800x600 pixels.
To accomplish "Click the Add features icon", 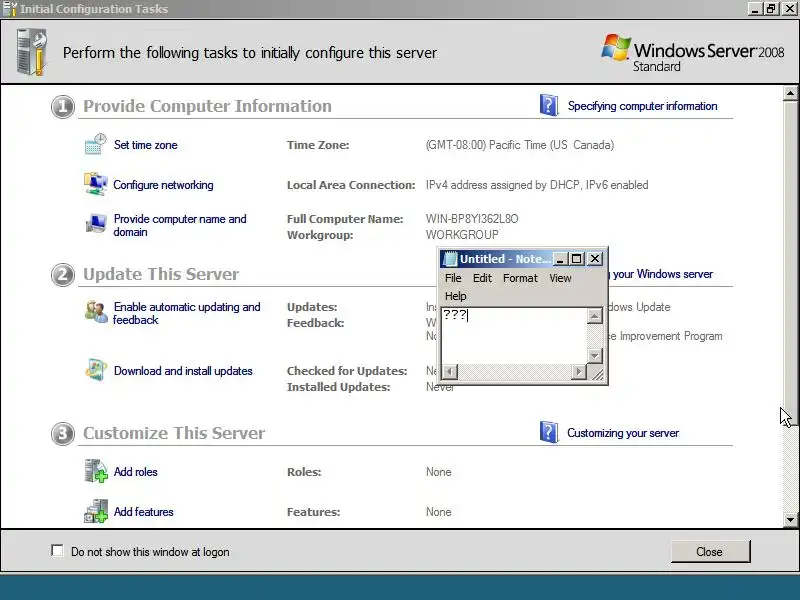I will pos(95,511).
